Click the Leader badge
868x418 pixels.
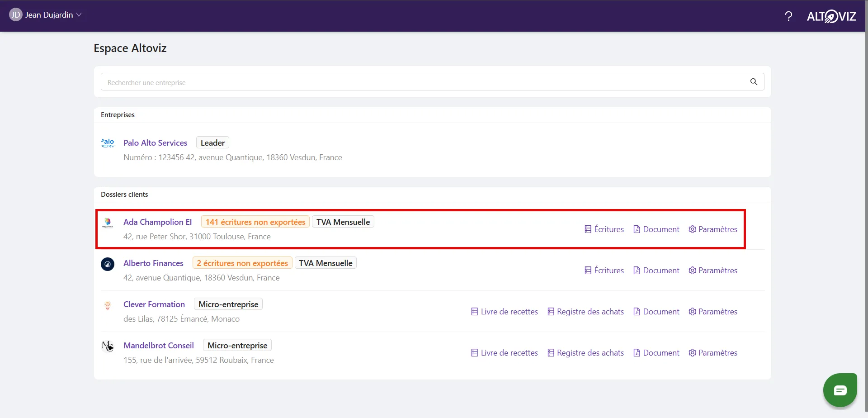tap(212, 143)
